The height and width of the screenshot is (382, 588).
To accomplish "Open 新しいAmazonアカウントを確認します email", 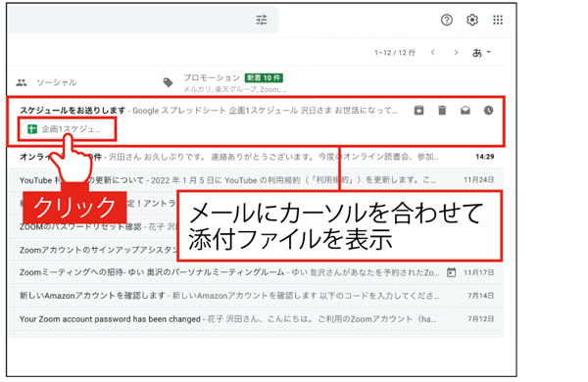I will [257, 296].
